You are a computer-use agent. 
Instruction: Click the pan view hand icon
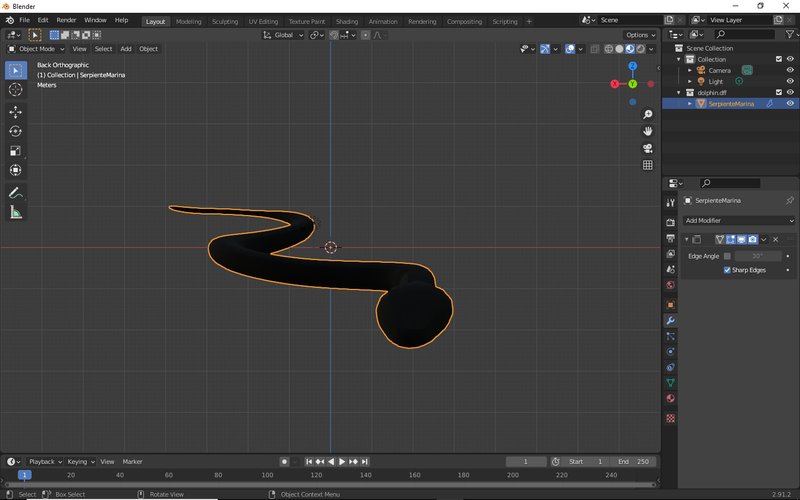647,131
